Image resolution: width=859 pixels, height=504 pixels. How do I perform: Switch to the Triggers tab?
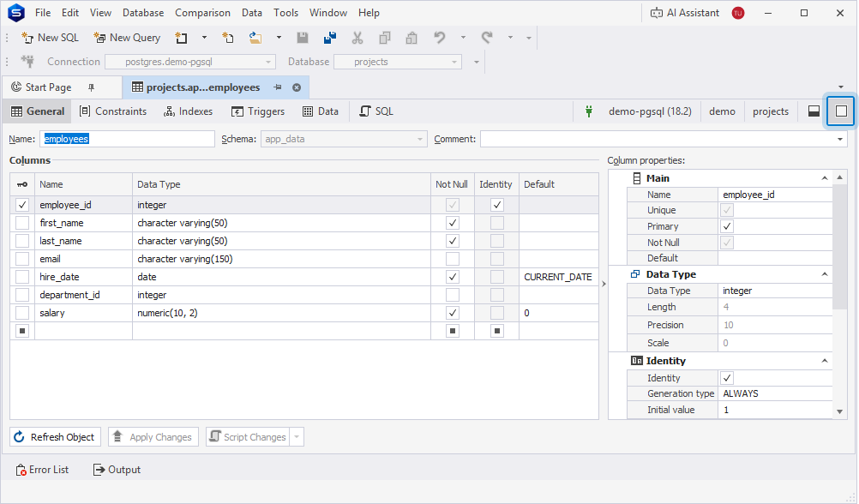(x=257, y=111)
